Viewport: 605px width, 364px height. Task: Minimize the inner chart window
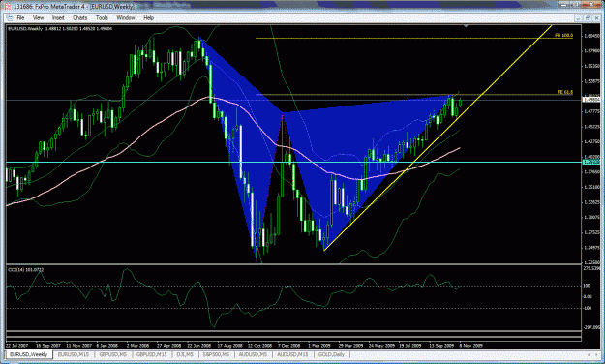(578, 17)
